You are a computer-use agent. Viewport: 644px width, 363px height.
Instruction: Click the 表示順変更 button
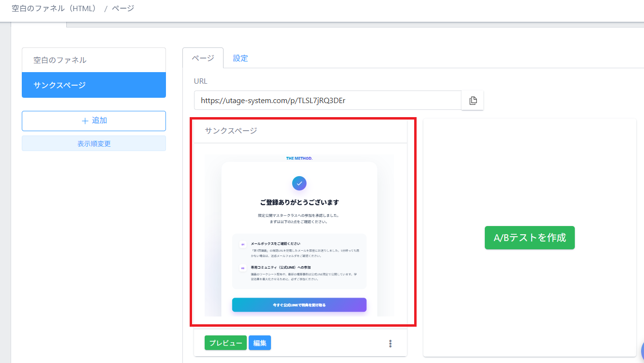pyautogui.click(x=94, y=144)
